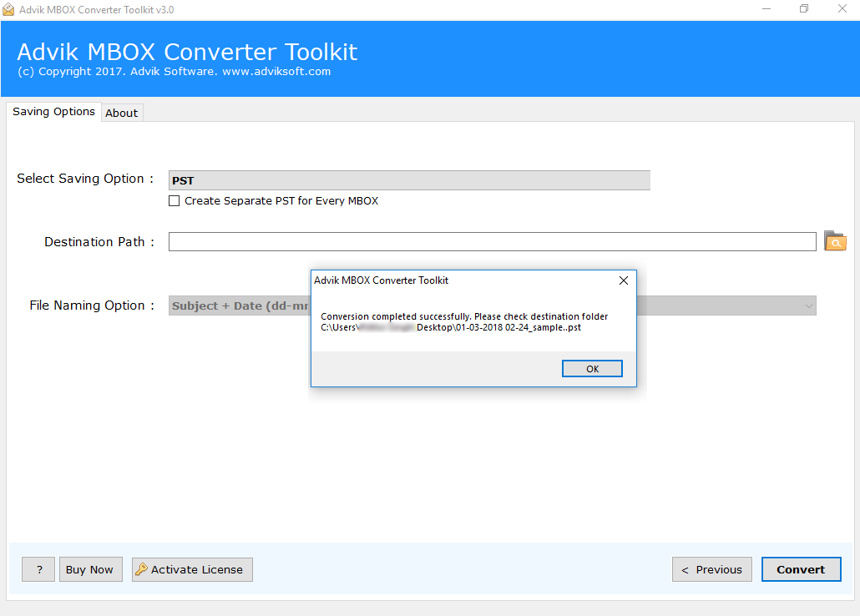Viewport: 860px width, 616px height.
Task: Go back with the Previous button
Action: click(712, 569)
